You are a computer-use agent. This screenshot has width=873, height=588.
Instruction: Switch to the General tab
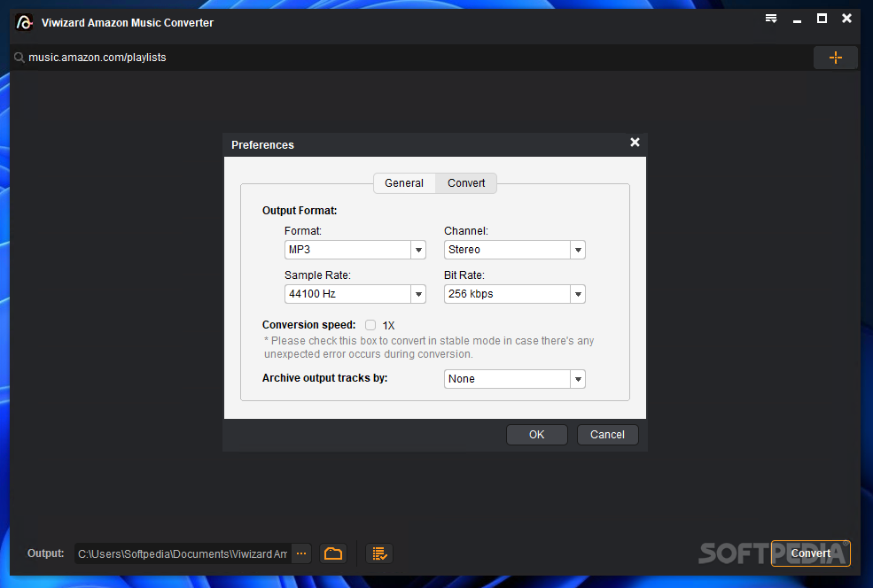coord(404,183)
